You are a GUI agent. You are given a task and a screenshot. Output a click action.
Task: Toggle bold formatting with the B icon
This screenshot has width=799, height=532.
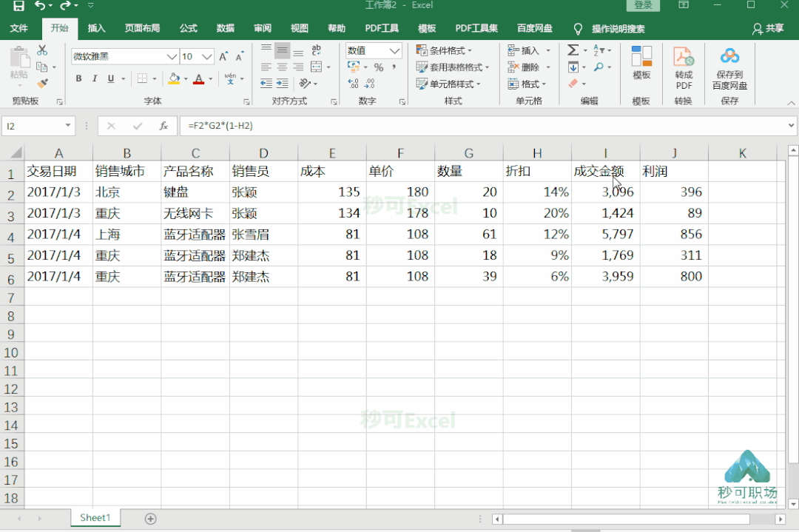click(78, 78)
